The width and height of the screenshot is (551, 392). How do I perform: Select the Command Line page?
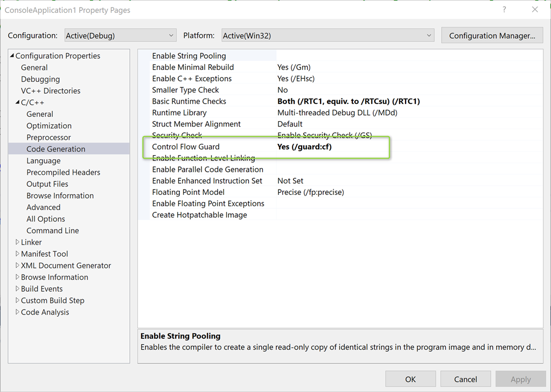(52, 230)
